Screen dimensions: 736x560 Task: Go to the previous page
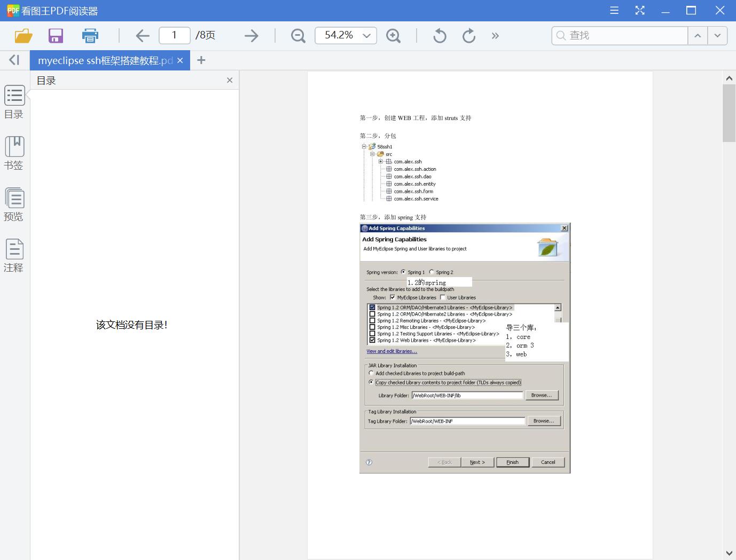(143, 36)
